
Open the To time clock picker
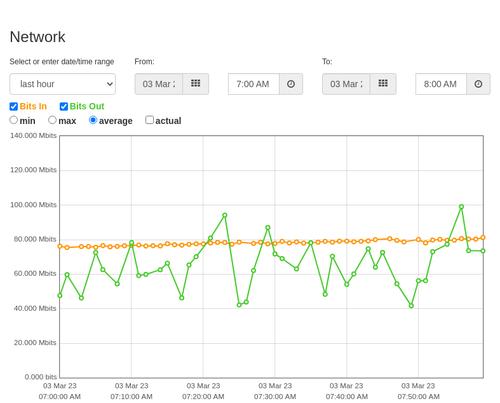478,84
